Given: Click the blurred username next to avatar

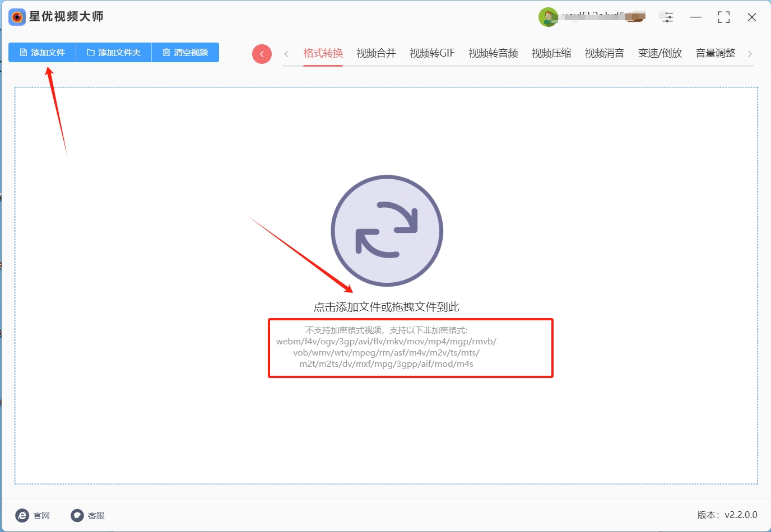Looking at the screenshot, I should (603, 17).
